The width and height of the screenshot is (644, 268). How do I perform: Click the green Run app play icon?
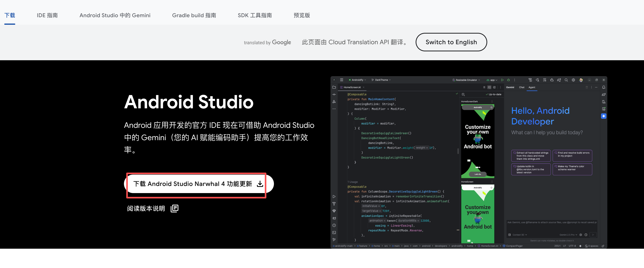point(502,80)
